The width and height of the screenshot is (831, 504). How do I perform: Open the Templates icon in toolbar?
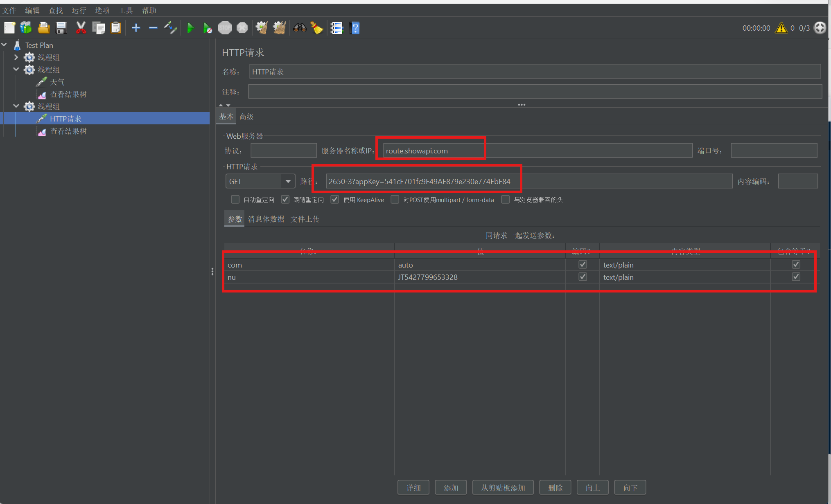tap(26, 28)
